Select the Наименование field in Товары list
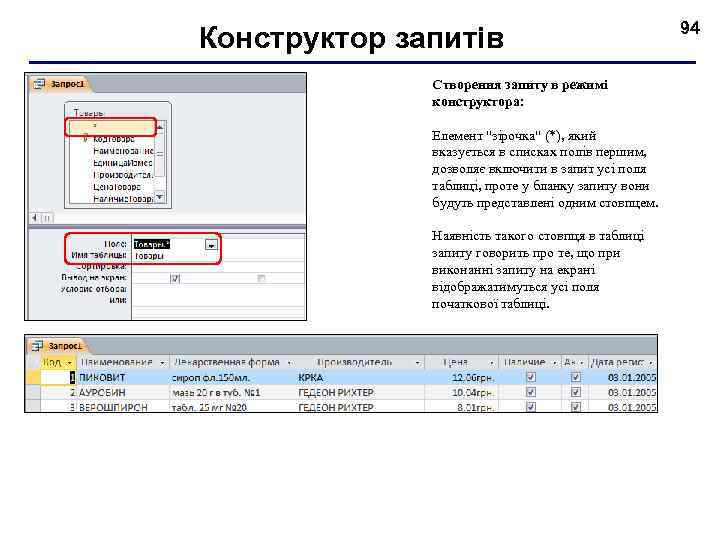The width and height of the screenshot is (720, 540). point(123,151)
